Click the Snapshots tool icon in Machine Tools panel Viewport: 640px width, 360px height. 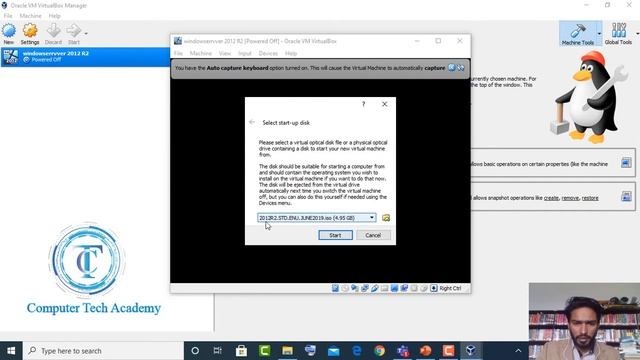[626, 196]
